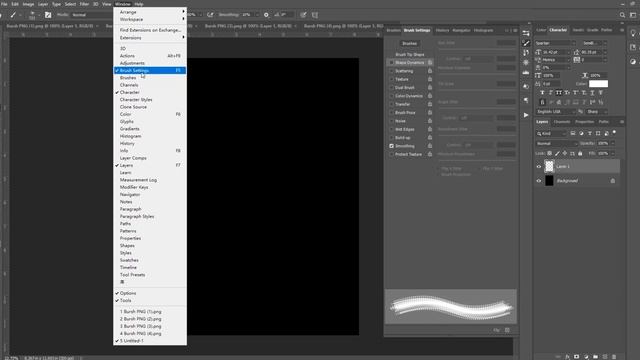The image size is (640, 360).
Task: Click lock image pixels brush icon in Layers
Action: point(557,153)
